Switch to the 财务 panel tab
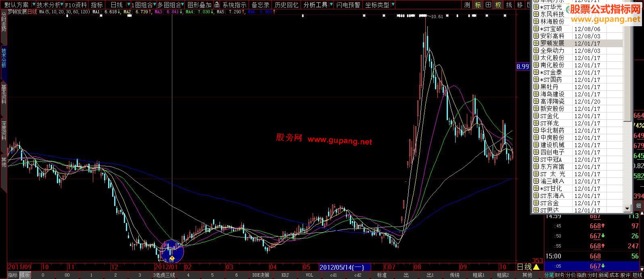 tap(560, 275)
